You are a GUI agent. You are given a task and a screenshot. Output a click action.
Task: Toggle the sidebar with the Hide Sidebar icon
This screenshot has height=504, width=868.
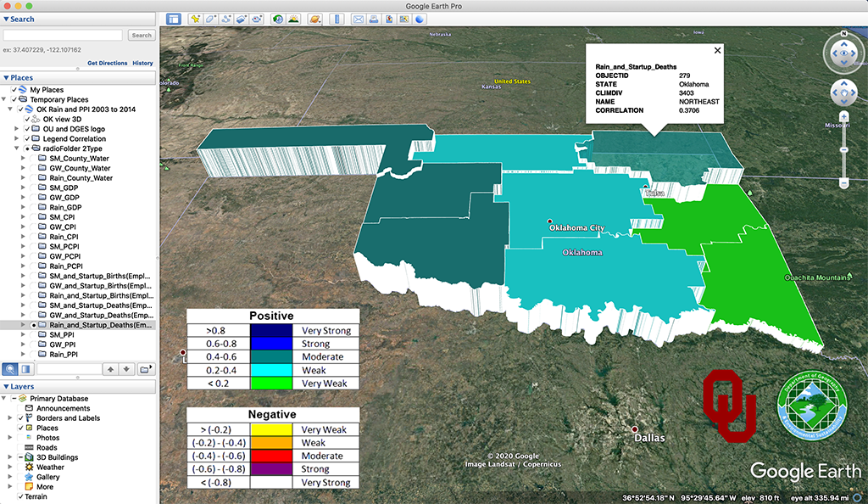(x=173, y=19)
